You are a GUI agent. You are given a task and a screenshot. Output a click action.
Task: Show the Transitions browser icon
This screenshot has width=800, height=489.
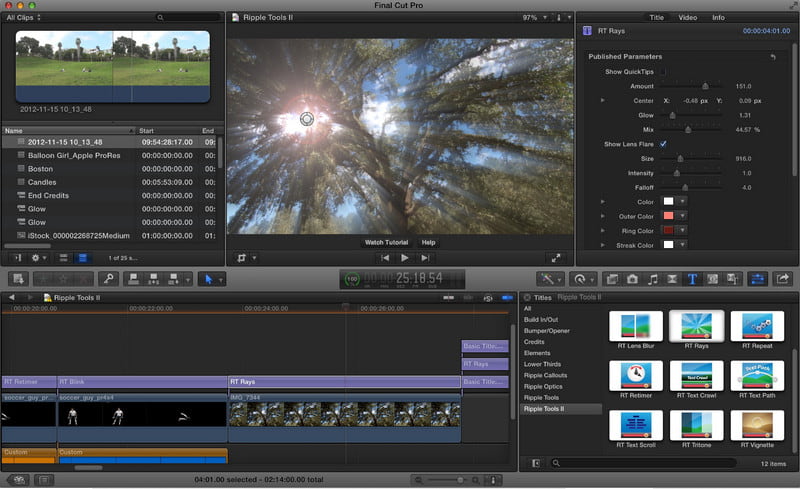pos(672,279)
